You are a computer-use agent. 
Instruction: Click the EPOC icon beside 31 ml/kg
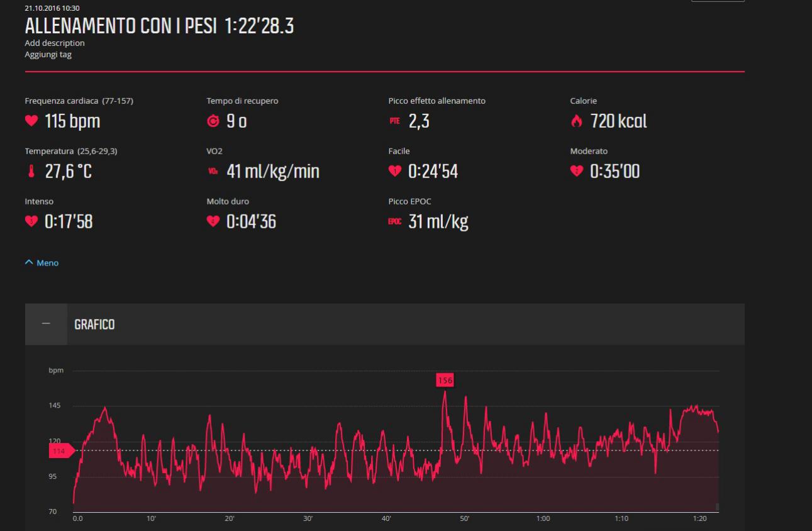[394, 221]
